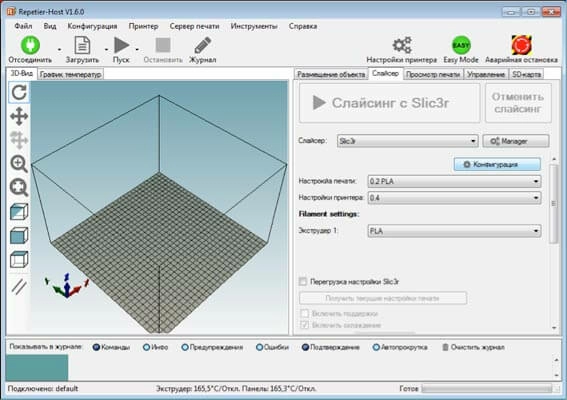
Task: Click the zoom magnifier tool
Action: (x=19, y=164)
